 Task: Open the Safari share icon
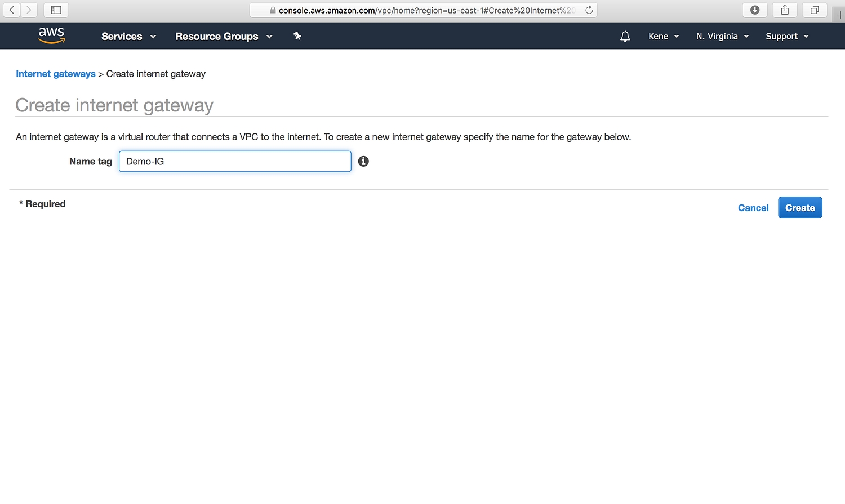pyautogui.click(x=785, y=10)
